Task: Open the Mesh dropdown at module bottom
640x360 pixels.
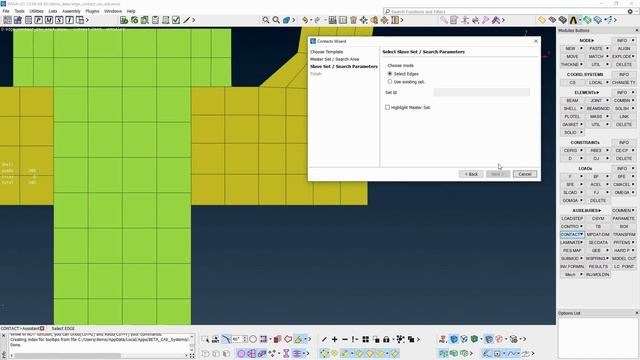Action: coord(582,274)
